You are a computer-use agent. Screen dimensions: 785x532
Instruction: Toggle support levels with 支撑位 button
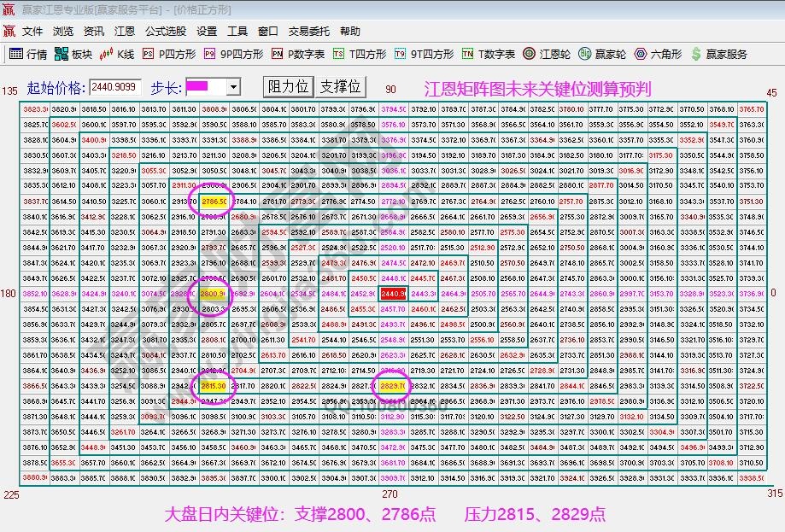[x=340, y=86]
